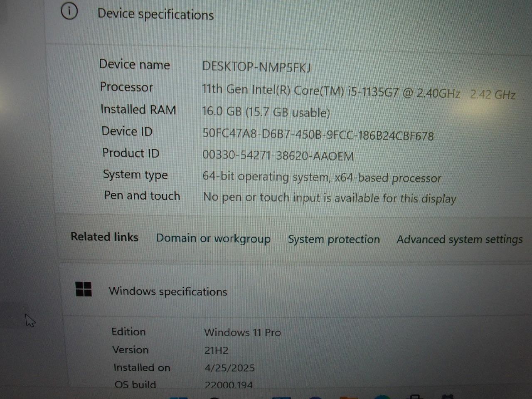
Task: Click the 'Related links' label
Action: (104, 237)
